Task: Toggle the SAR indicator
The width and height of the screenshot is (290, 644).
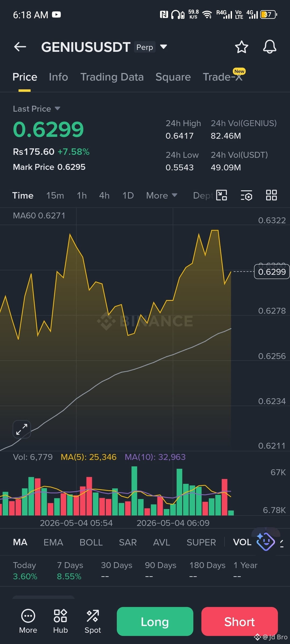Action: 128,542
